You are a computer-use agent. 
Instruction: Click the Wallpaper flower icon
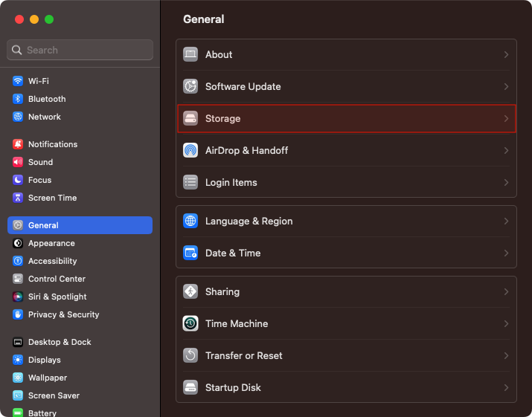(18, 378)
